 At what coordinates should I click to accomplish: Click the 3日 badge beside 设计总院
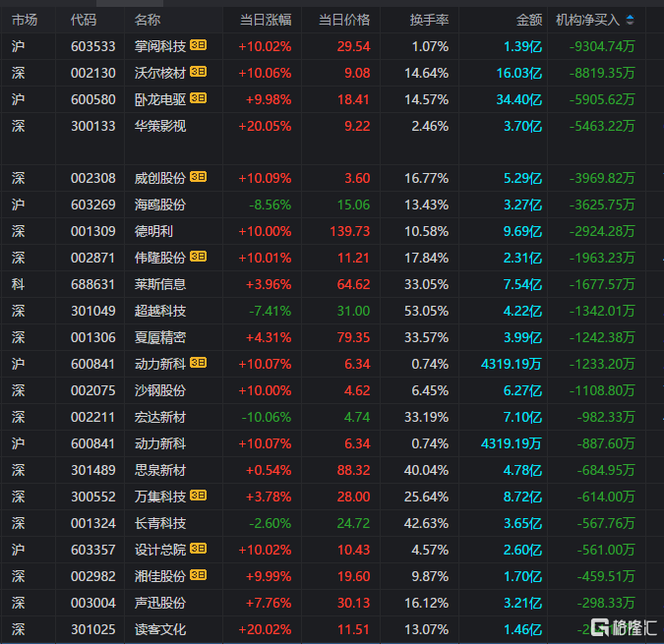[x=198, y=549]
